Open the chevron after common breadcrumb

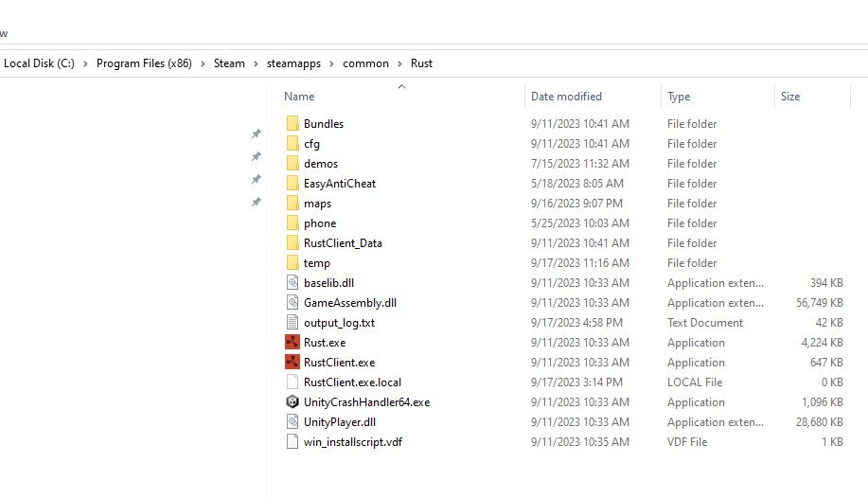[399, 63]
